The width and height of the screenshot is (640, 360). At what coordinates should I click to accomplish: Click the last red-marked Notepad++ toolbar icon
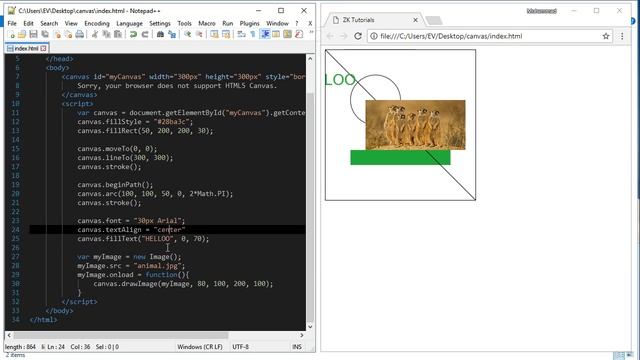(299, 35)
